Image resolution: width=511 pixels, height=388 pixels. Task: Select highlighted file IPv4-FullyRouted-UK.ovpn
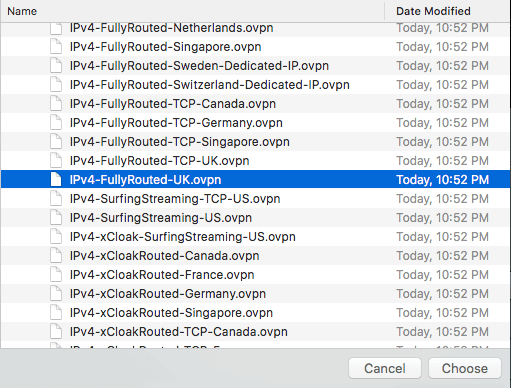[255, 180]
